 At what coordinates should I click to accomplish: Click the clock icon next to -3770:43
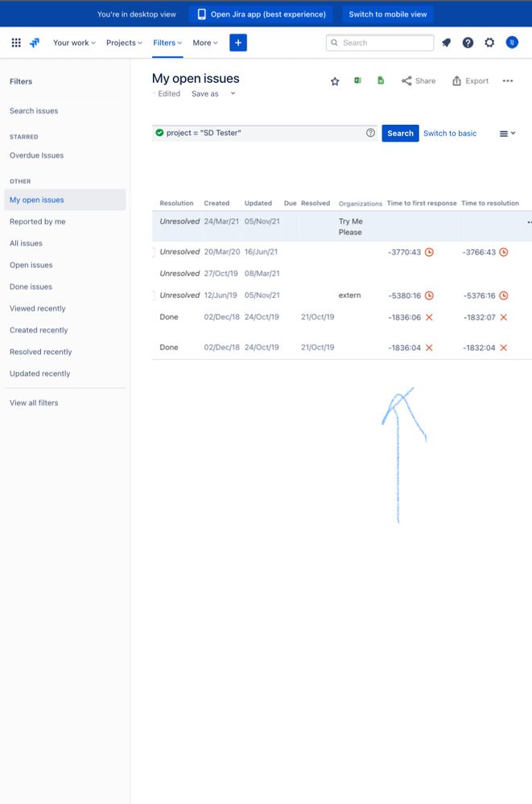(x=430, y=252)
